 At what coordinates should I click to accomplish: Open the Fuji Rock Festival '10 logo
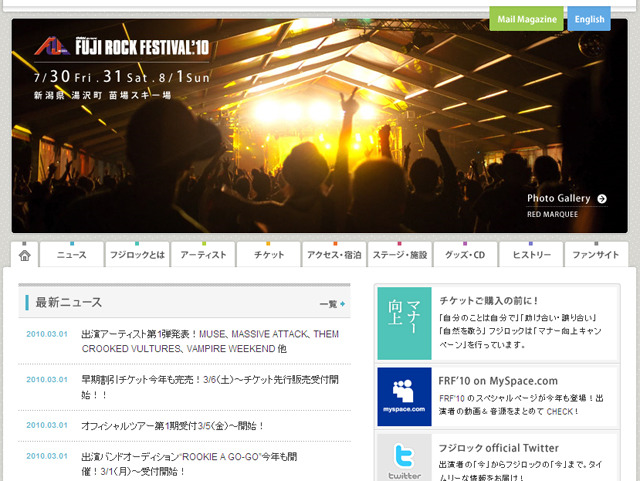pos(122,46)
